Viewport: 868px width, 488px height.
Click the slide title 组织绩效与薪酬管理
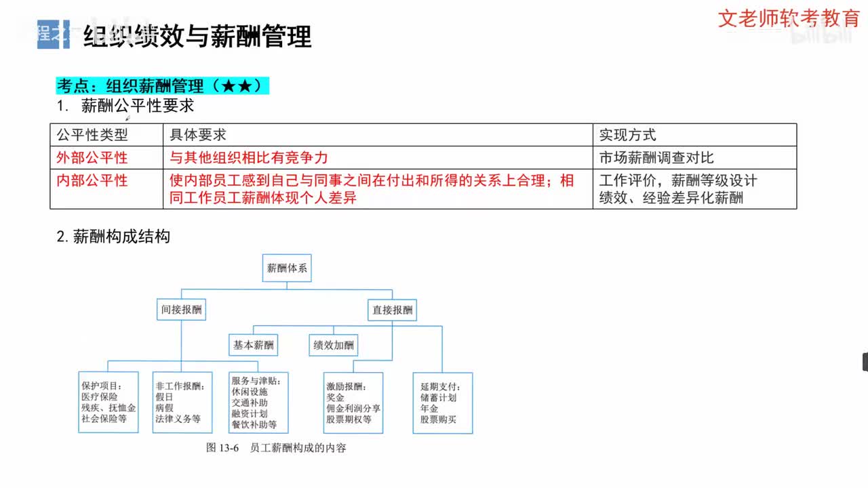197,36
